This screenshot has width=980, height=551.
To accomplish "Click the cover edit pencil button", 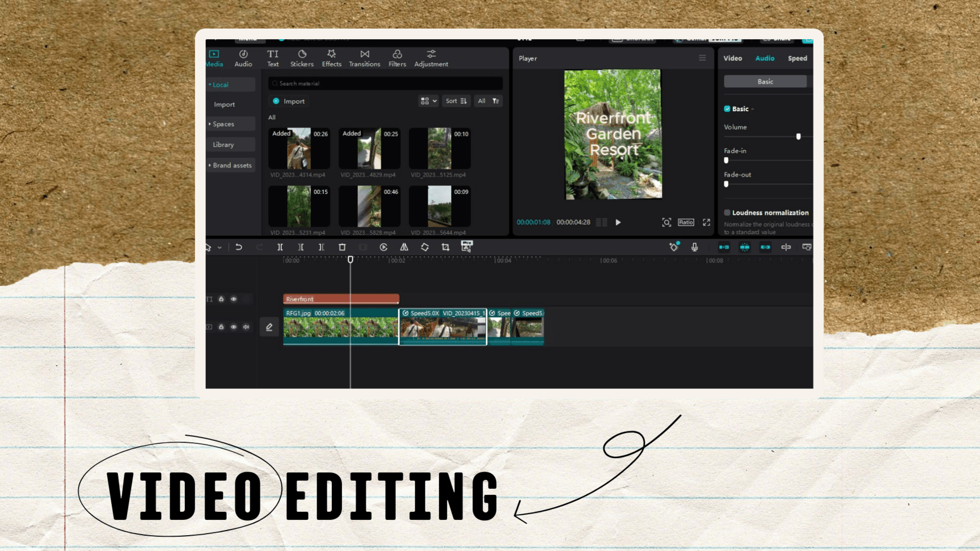I will (269, 327).
